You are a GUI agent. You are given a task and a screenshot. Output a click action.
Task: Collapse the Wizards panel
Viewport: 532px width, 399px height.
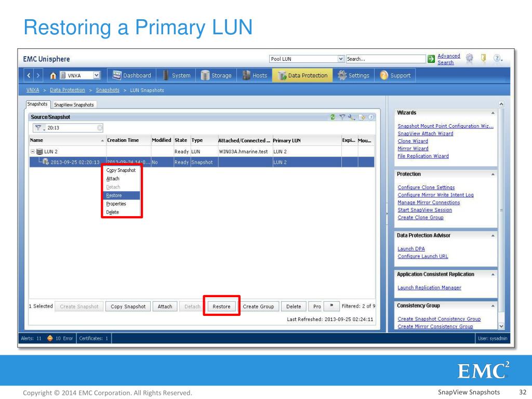(x=493, y=113)
